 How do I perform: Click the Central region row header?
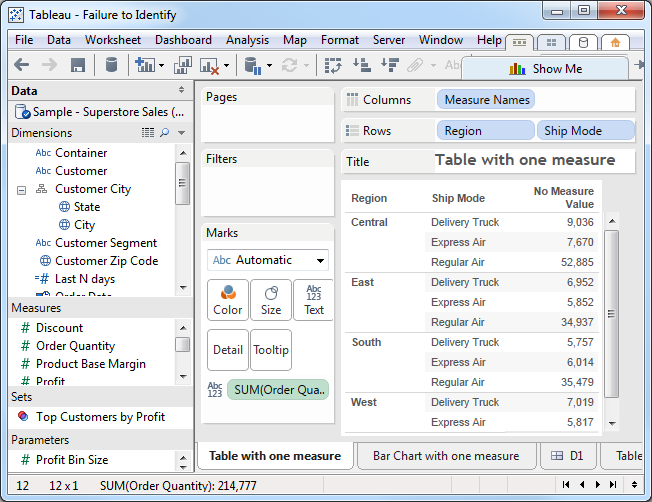click(x=369, y=222)
